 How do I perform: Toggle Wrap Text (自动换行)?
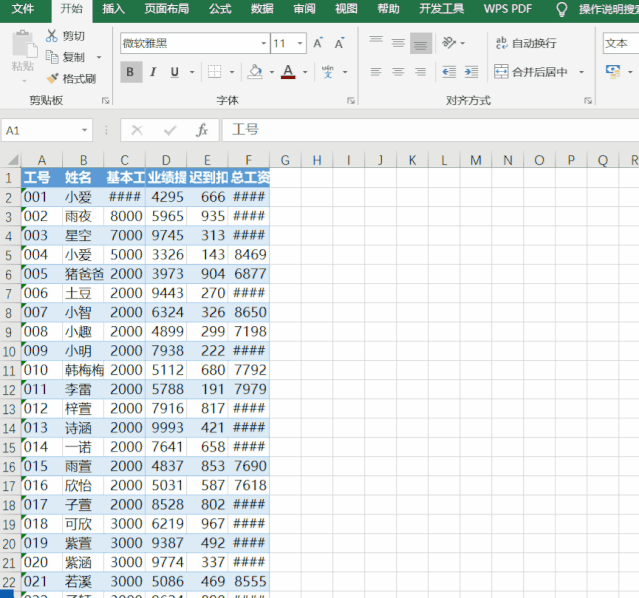526,43
